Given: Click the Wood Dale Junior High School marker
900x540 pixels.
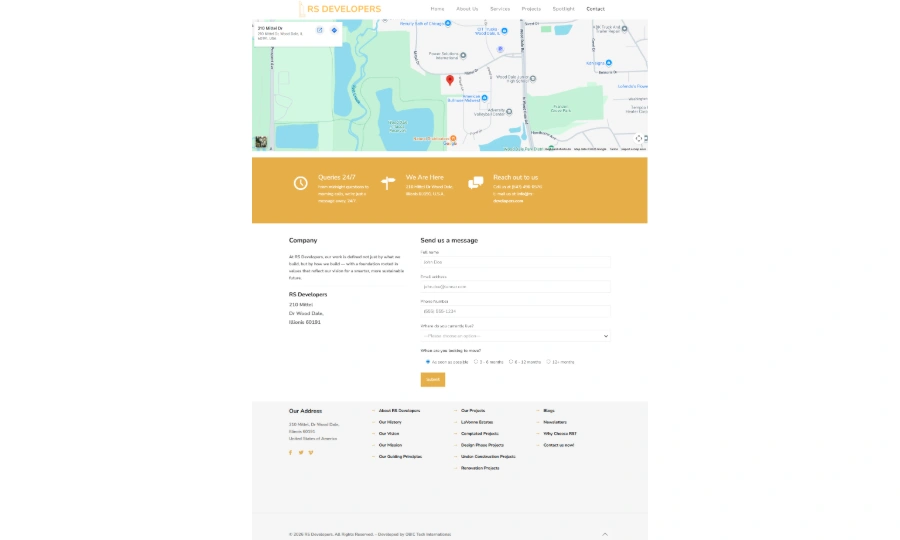Looking at the screenshot, I should (533, 79).
